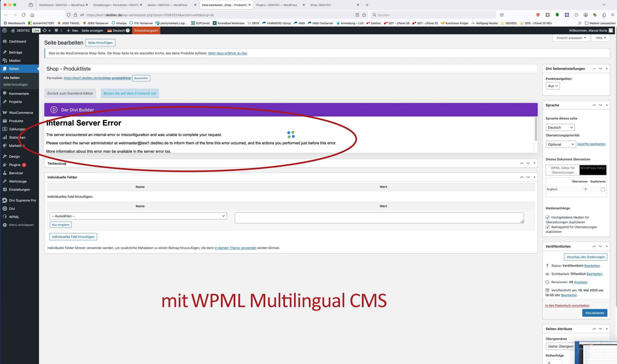Open comments bubble icon in admin bar

(x=56, y=30)
